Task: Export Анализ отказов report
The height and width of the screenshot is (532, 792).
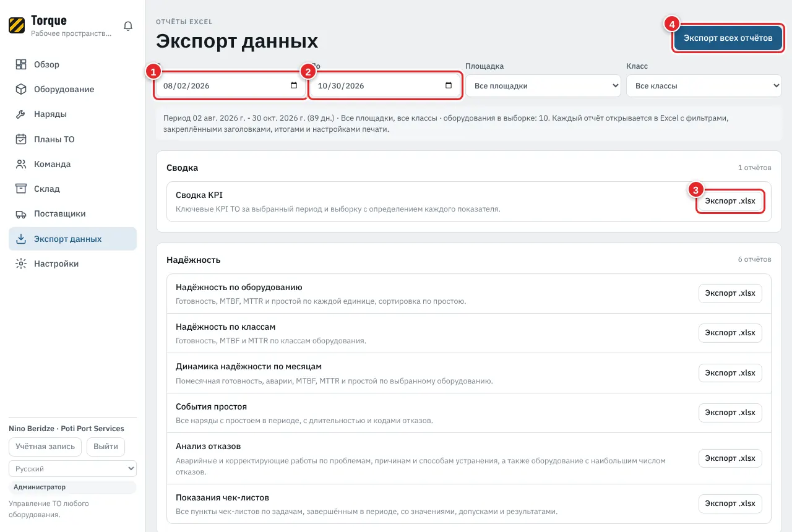Action: point(730,458)
